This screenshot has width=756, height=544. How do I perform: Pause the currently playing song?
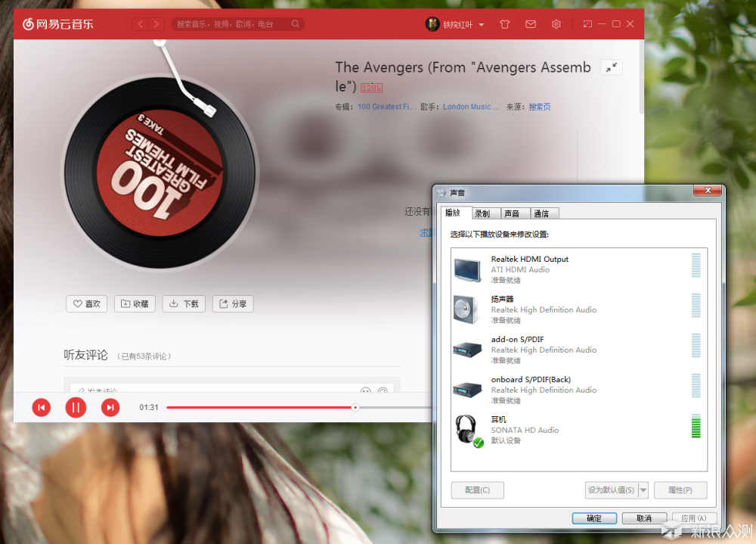[76, 408]
